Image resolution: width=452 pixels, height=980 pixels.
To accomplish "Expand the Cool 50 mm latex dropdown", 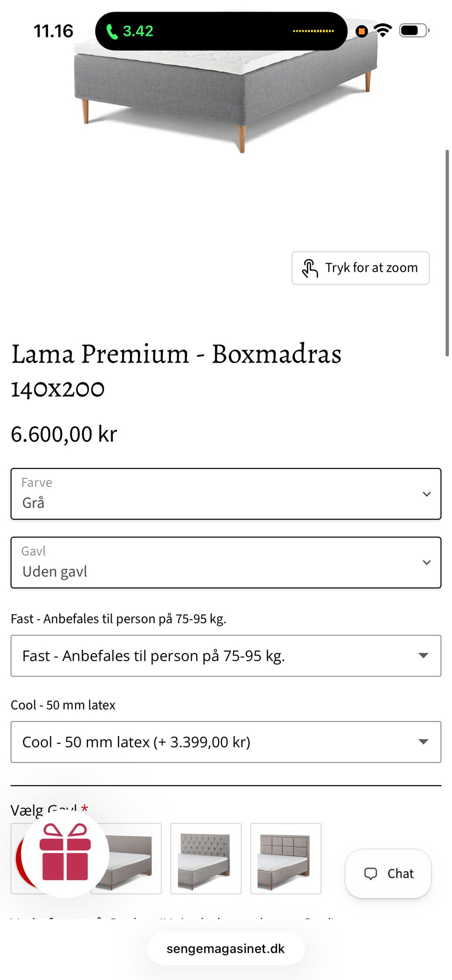I will pyautogui.click(x=226, y=742).
